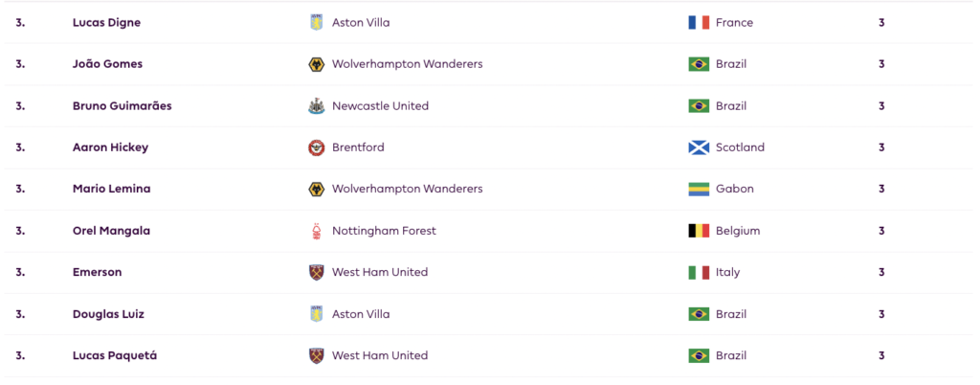Image resolution: width=980 pixels, height=385 pixels.
Task: Open Wolverhampton Wanderers link in Lemina row
Action: point(407,190)
